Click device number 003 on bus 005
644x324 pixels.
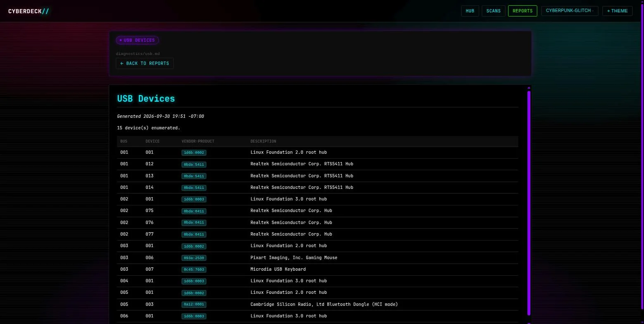coord(149,304)
